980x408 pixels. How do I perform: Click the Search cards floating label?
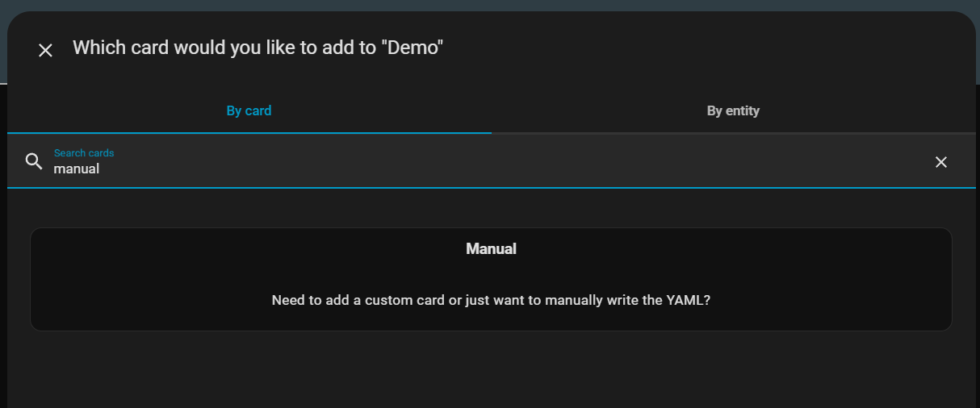(84, 152)
